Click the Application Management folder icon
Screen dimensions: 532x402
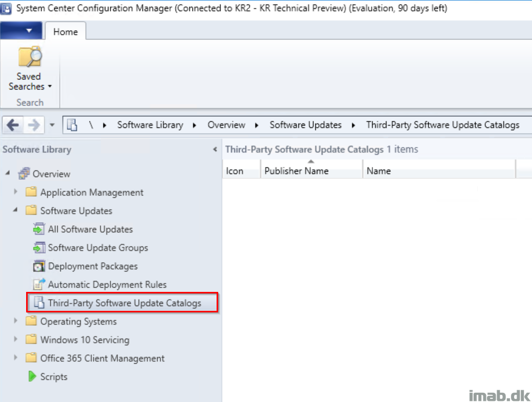pyautogui.click(x=31, y=192)
